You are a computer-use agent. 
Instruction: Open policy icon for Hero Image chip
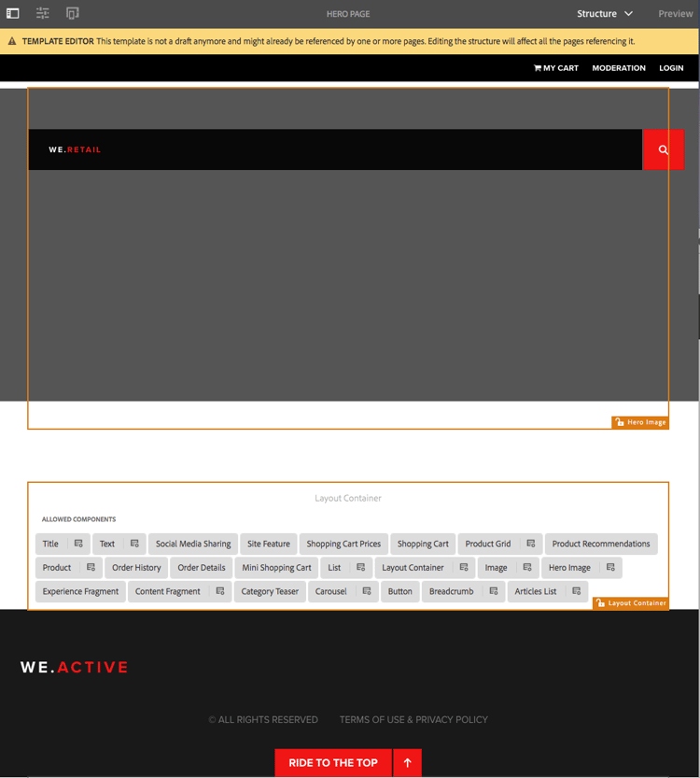click(x=610, y=568)
